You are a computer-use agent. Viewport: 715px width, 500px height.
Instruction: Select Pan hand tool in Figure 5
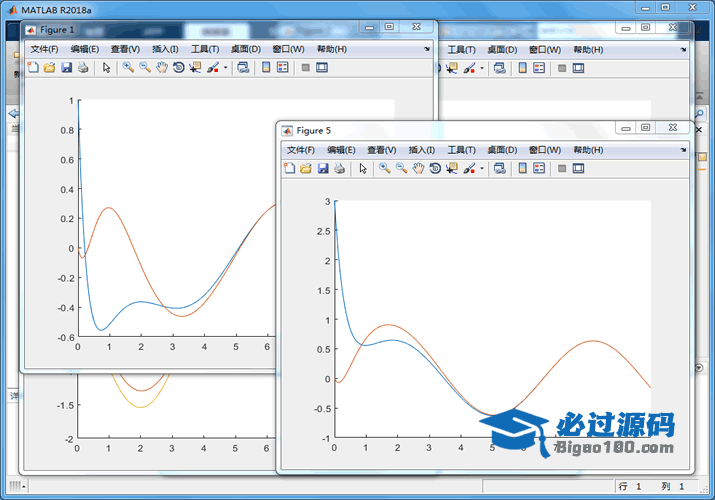pyautogui.click(x=418, y=168)
